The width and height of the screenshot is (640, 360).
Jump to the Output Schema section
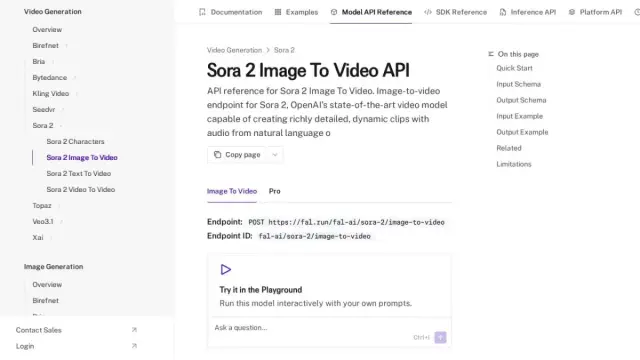click(521, 100)
